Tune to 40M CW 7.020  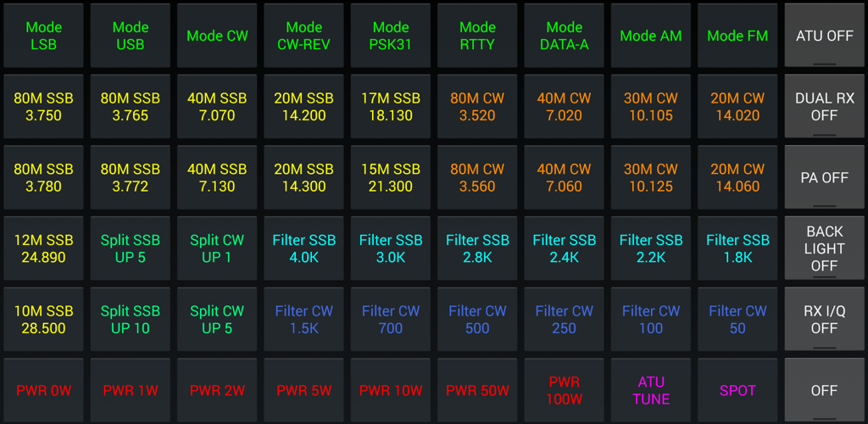pyautogui.click(x=564, y=106)
